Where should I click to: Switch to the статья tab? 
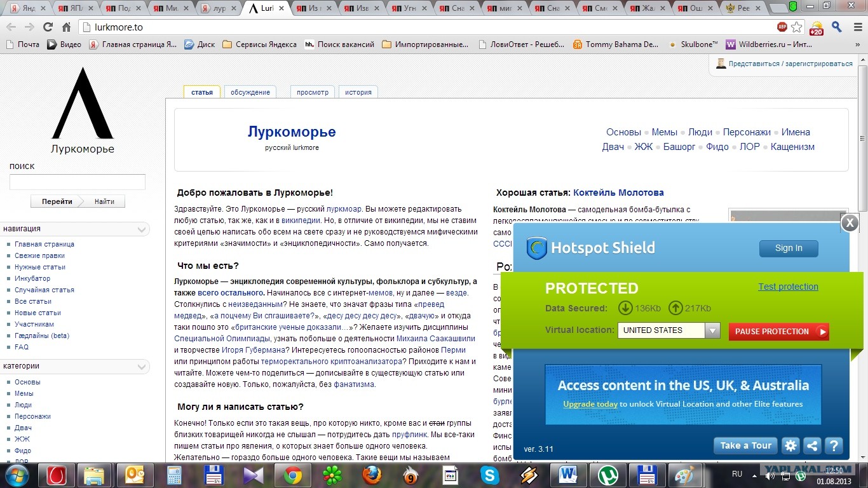pyautogui.click(x=202, y=92)
